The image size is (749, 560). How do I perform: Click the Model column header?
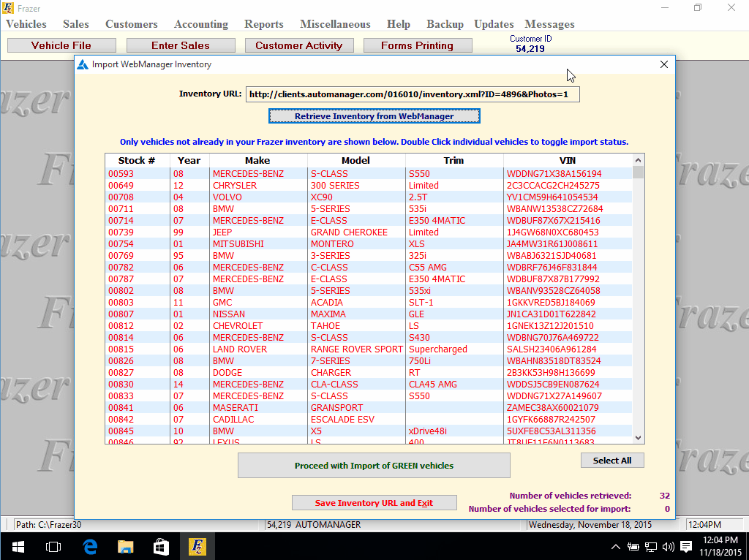[x=356, y=160]
